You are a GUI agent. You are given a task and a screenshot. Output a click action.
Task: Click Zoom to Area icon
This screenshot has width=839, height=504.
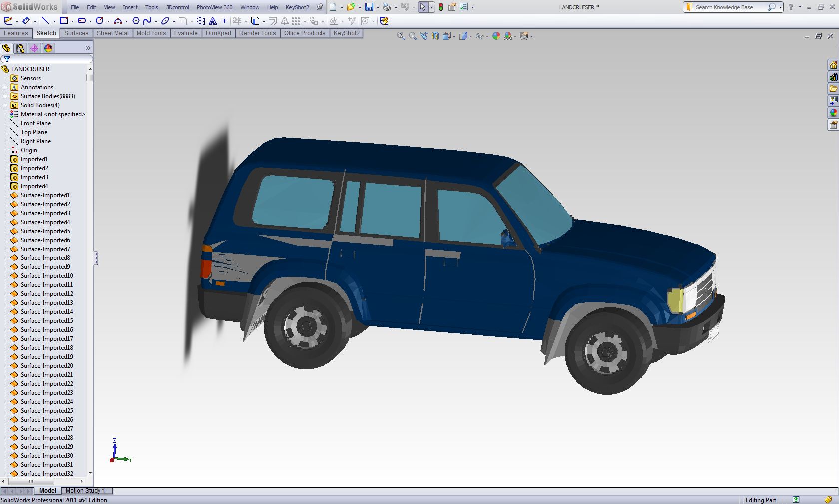coord(413,36)
